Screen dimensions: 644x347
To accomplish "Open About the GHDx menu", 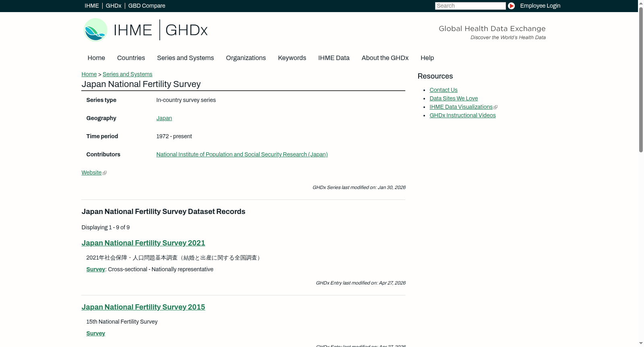I will 385,58.
